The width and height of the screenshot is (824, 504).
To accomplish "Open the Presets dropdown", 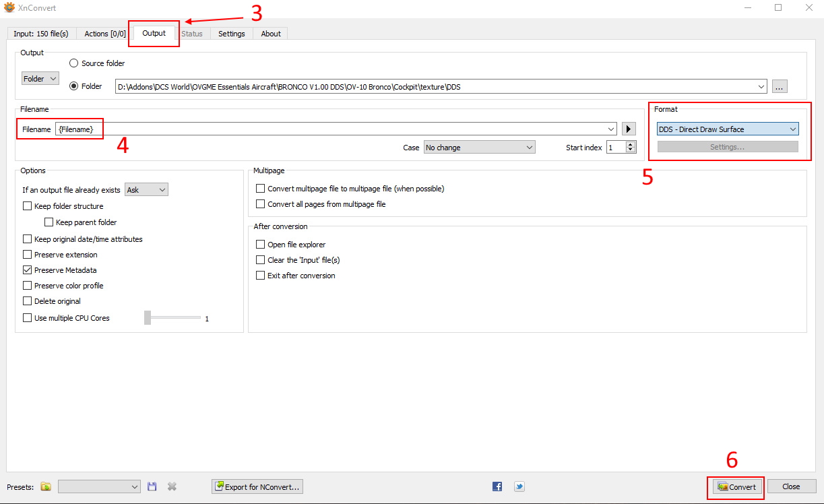I will tap(99, 486).
